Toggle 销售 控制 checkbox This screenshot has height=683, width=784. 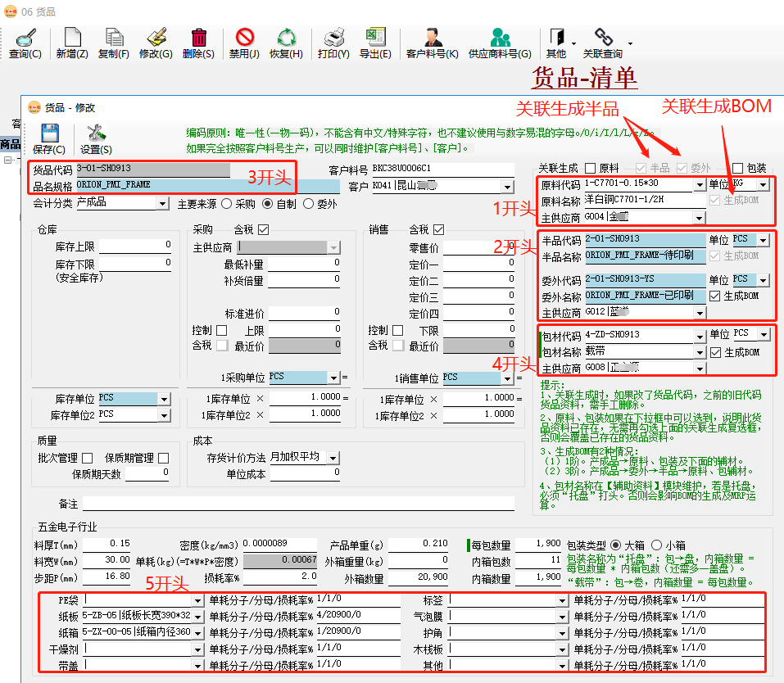tap(398, 331)
